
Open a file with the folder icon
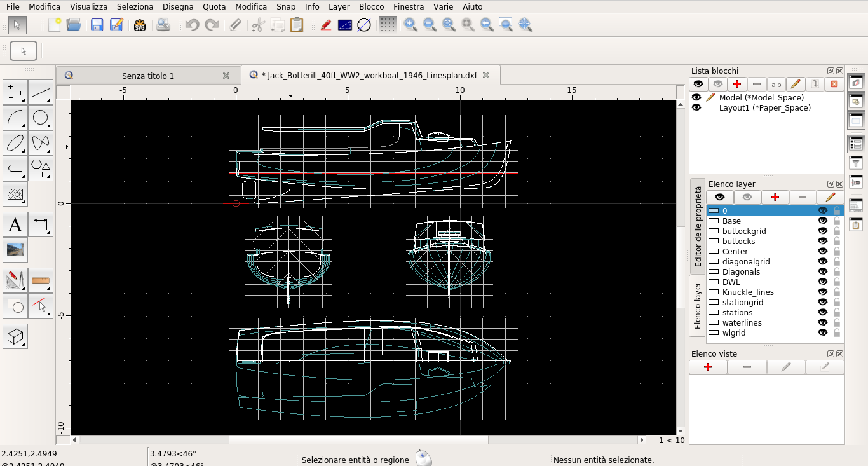click(74, 25)
